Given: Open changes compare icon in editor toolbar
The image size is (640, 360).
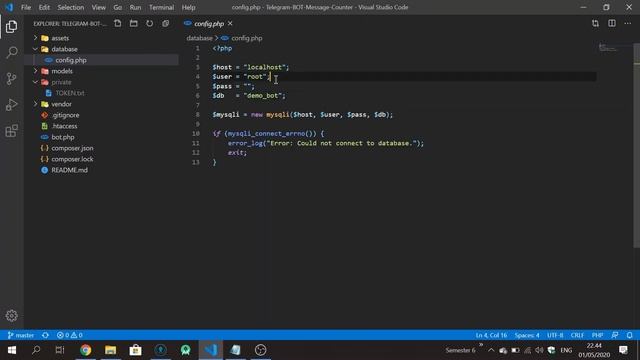Looking at the screenshot, I should coord(595,23).
